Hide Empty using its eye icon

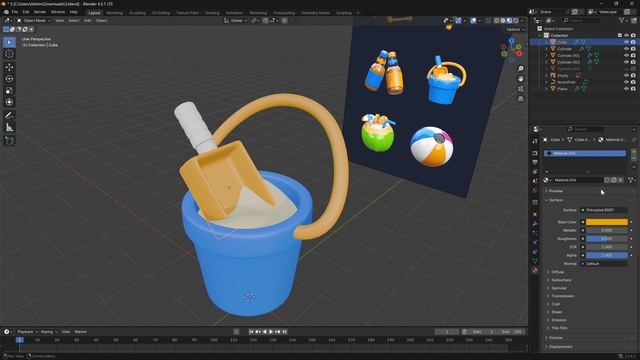click(x=626, y=76)
